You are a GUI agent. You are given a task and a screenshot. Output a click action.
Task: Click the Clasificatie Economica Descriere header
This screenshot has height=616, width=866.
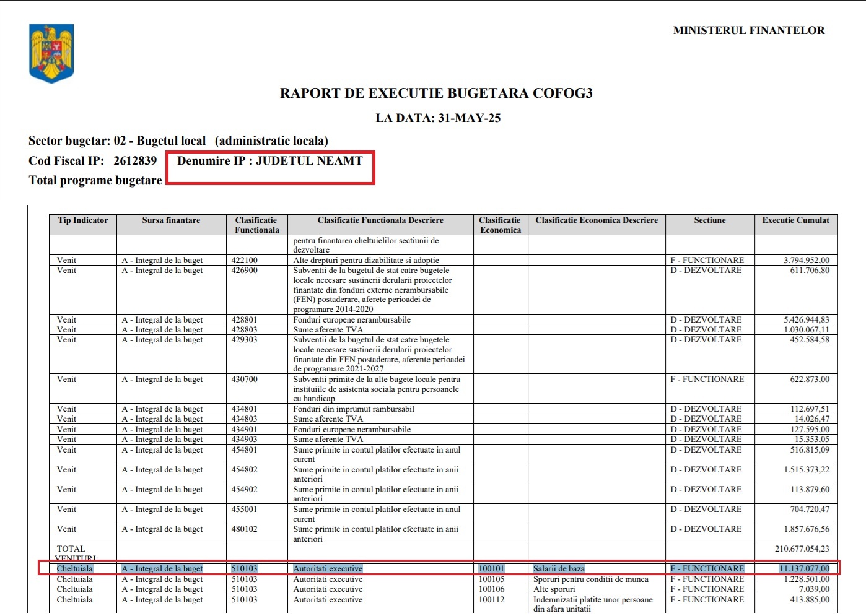point(597,220)
